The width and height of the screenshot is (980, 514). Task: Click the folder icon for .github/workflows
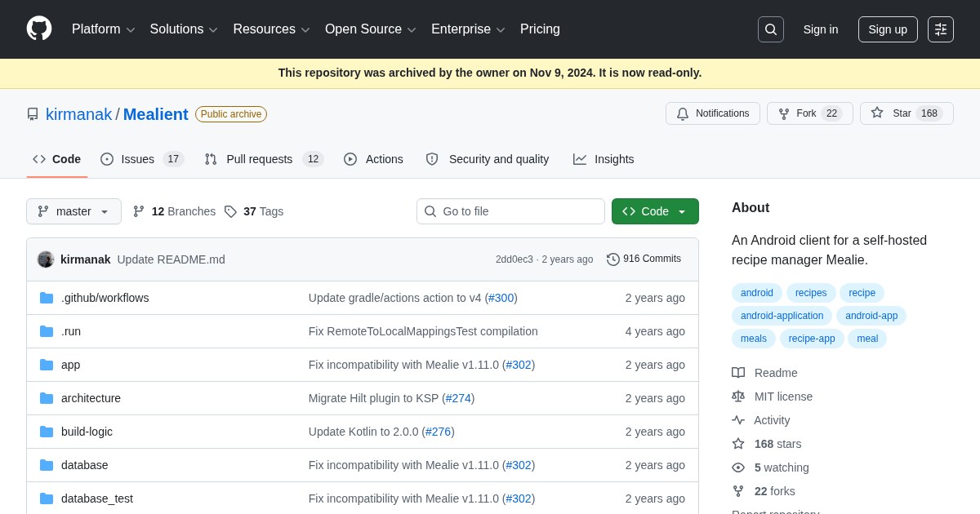[47, 298]
